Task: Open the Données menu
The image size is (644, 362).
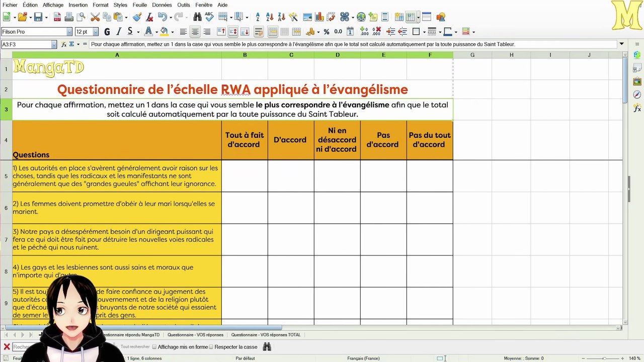Action: click(x=162, y=5)
